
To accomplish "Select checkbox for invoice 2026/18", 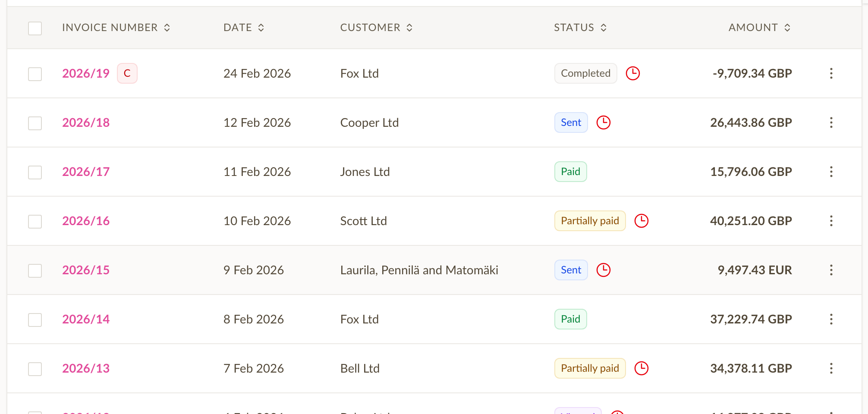I will coord(35,123).
